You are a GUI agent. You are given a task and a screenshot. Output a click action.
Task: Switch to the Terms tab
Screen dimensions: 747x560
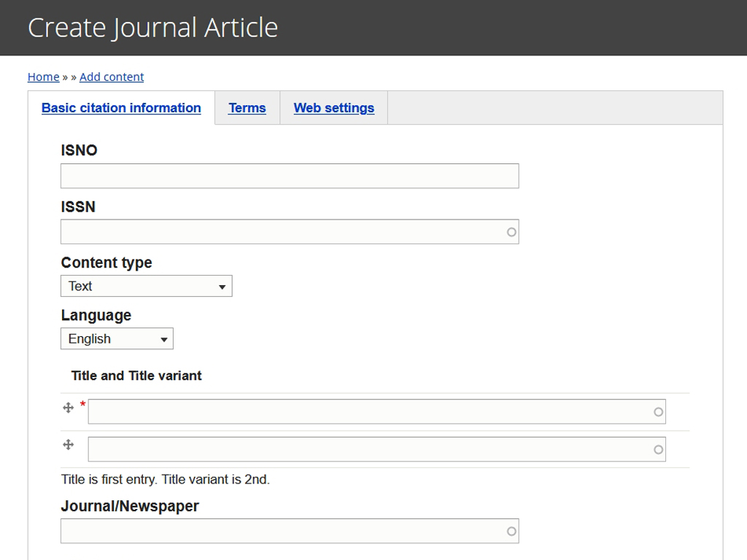click(x=247, y=107)
